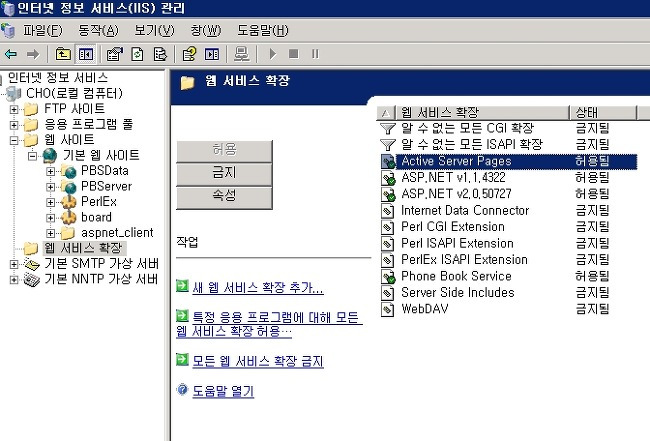Viewport: 650px width, 441px height.
Task: Click the 새 웹 서비스 확장 추가 link
Action: (258, 287)
